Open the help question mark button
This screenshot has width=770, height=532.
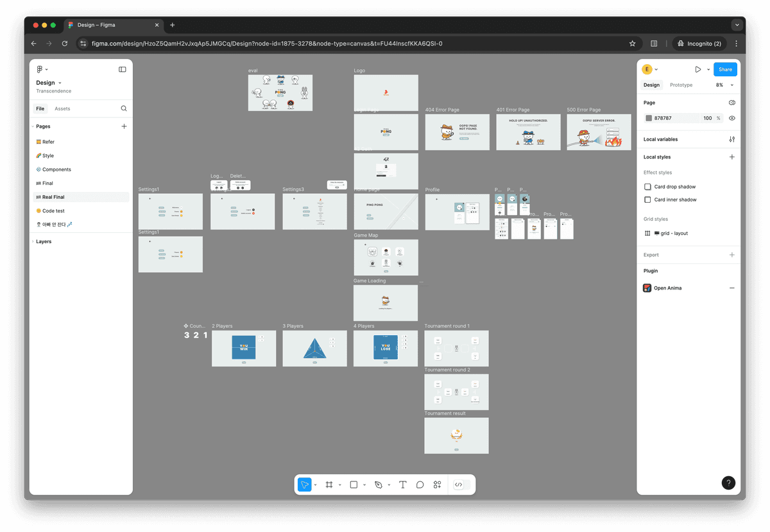pyautogui.click(x=728, y=483)
